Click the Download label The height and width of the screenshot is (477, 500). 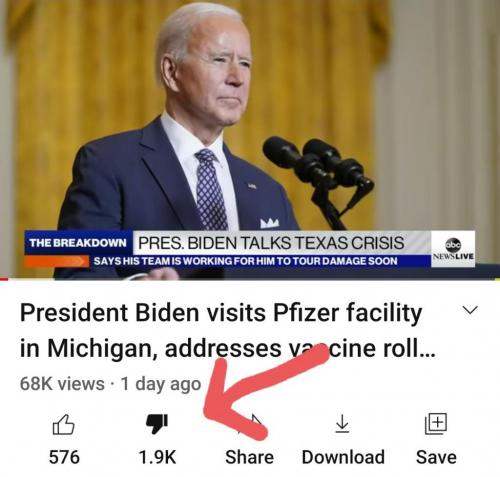[343, 457]
